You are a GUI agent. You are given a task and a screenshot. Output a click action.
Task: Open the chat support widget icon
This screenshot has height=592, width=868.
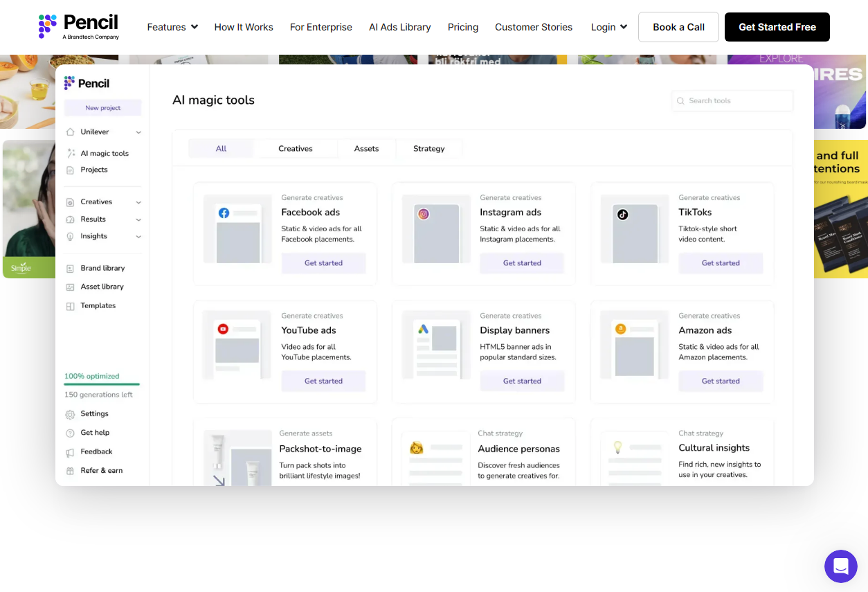tap(841, 566)
